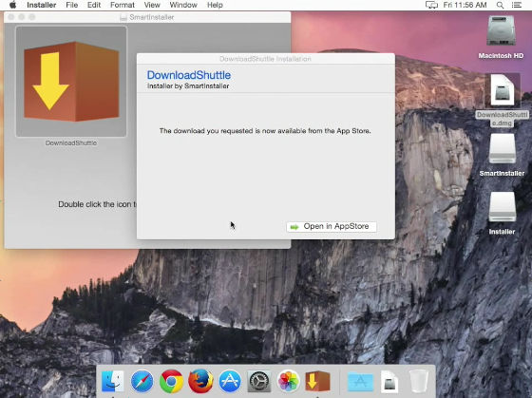532x398 pixels.
Task: Click the 'Installer by SmartInstaller' subtitle
Action: coord(188,86)
